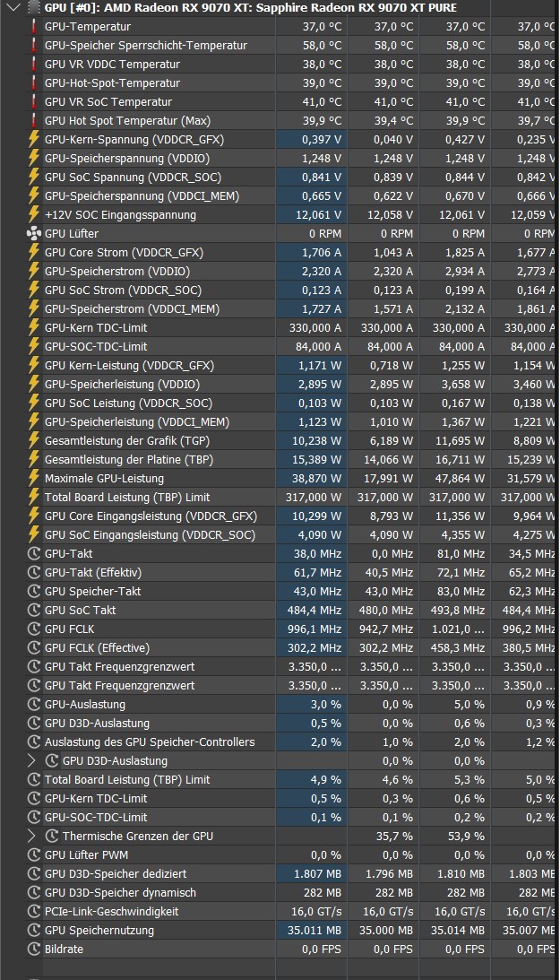Click clock icon beside PCIe-Link-Geschwindigkeit
The image size is (560, 980).
pos(34,911)
